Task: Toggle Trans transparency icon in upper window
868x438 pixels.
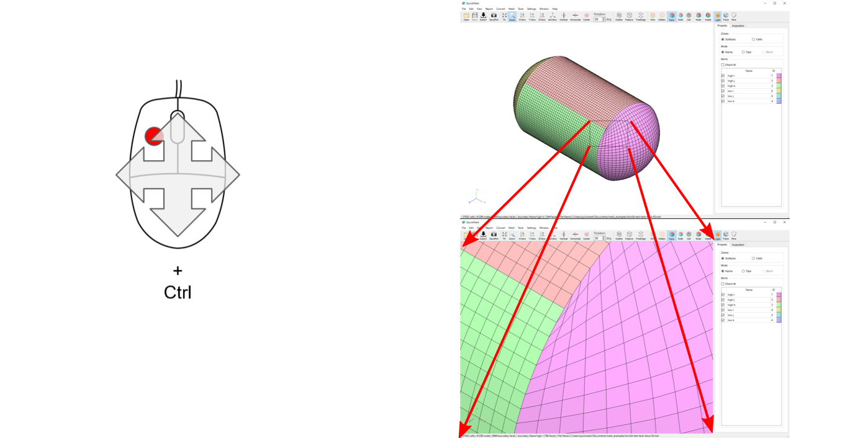Action: pyautogui.click(x=726, y=16)
